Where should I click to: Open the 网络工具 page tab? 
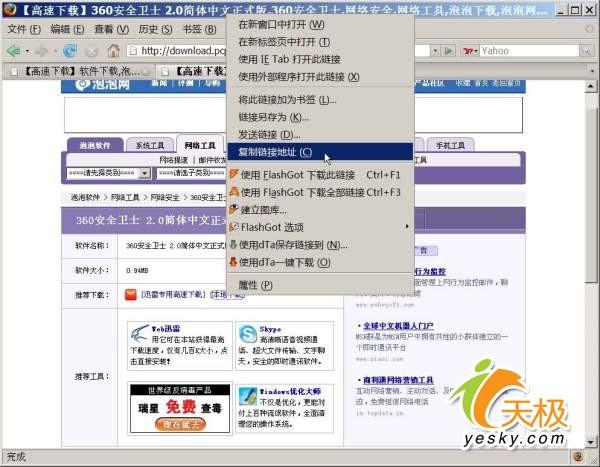click(x=200, y=145)
